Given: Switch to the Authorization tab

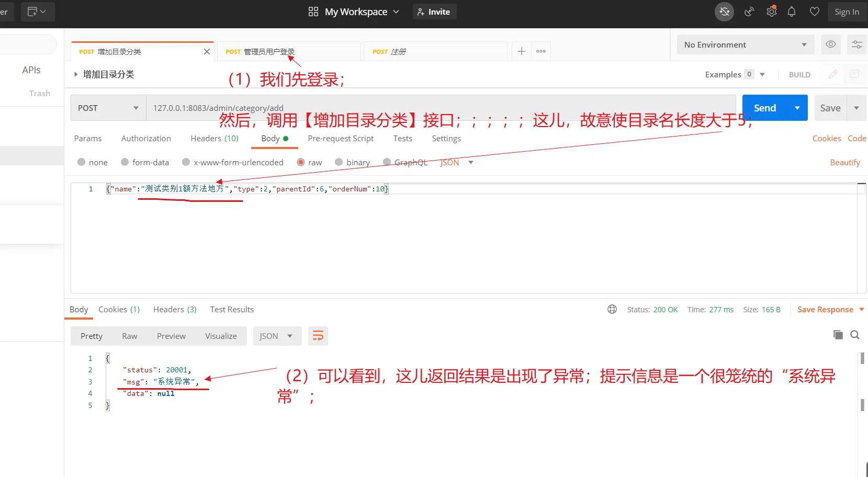Looking at the screenshot, I should click(x=146, y=138).
